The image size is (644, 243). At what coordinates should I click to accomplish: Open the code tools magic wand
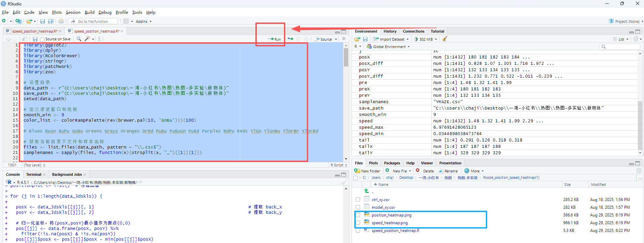click(87, 39)
